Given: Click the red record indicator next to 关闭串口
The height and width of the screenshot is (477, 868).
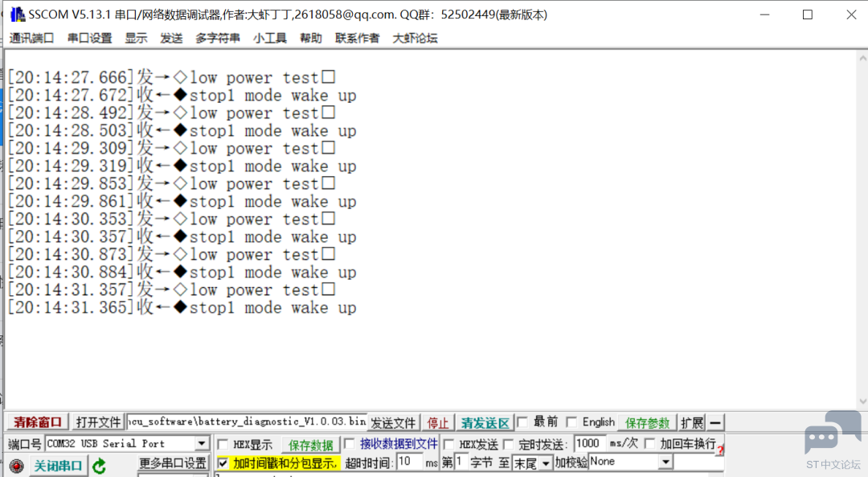Looking at the screenshot, I should [17, 466].
